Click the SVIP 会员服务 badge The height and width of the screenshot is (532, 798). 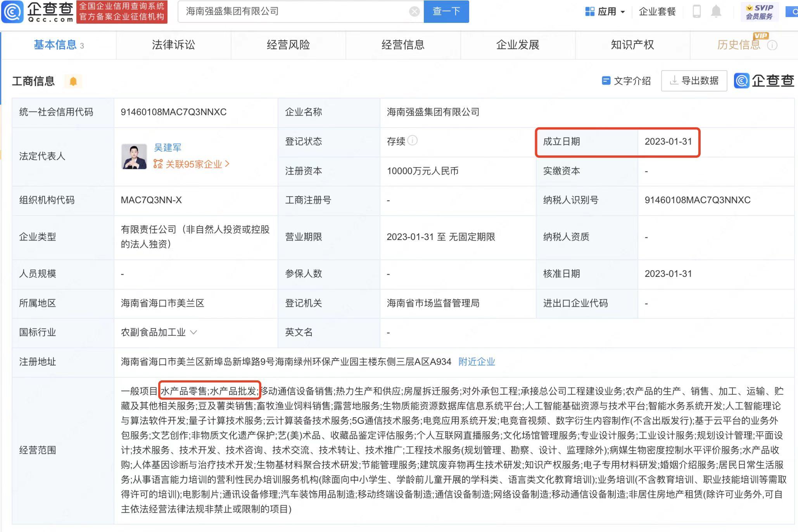tap(759, 12)
